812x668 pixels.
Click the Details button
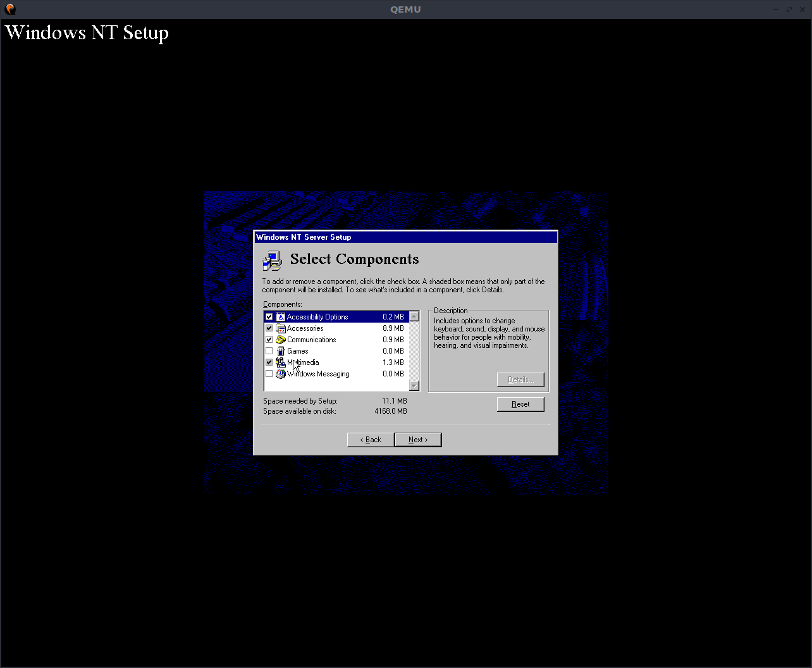click(x=520, y=380)
